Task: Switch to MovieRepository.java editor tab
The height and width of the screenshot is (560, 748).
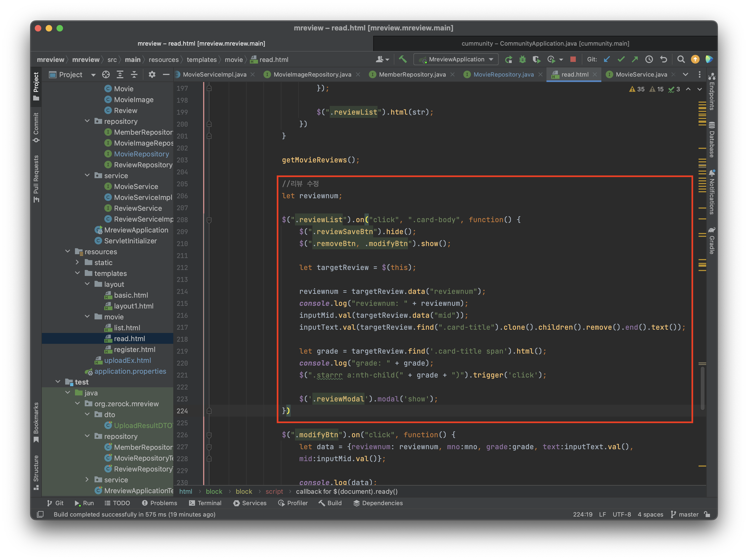Action: [503, 75]
